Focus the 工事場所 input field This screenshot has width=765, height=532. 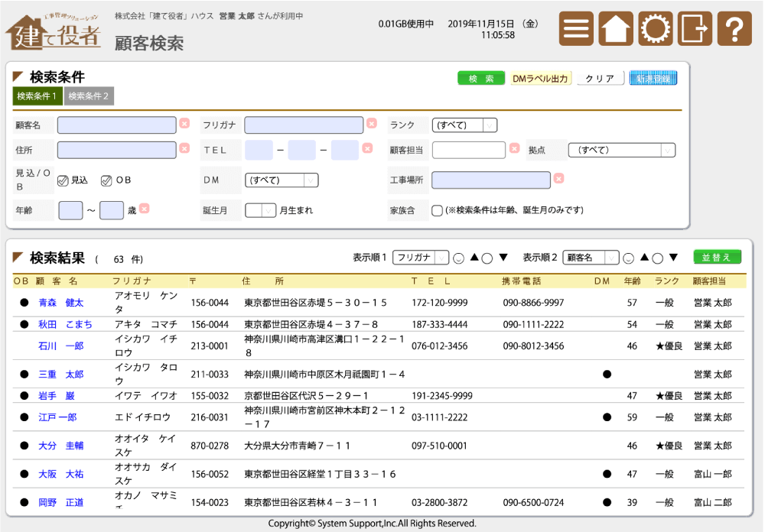pos(491,180)
